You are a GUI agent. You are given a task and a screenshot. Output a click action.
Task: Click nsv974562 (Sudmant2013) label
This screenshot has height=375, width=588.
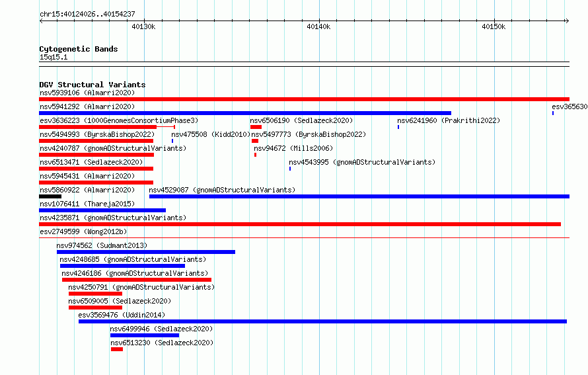[102, 245]
